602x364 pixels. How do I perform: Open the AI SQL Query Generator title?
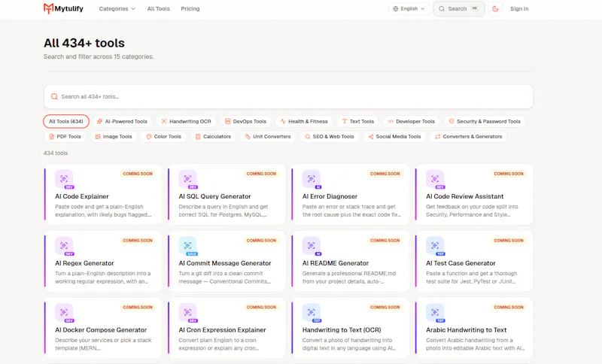coord(214,196)
